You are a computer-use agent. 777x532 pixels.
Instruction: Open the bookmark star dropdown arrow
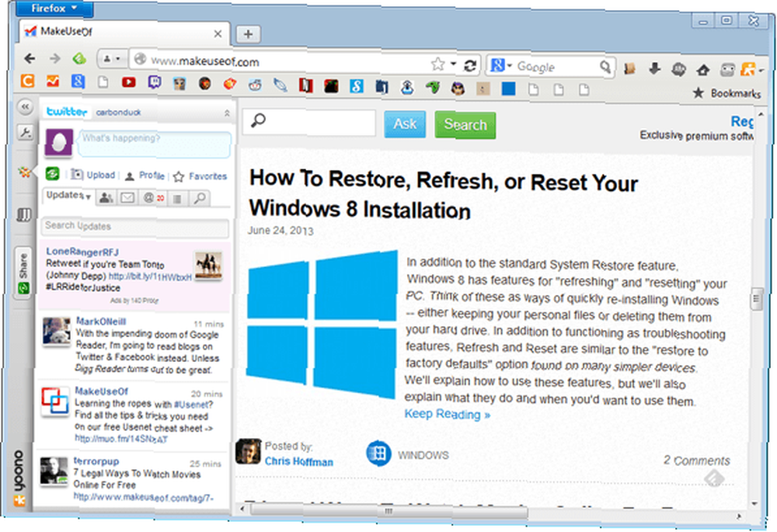pyautogui.click(x=453, y=64)
